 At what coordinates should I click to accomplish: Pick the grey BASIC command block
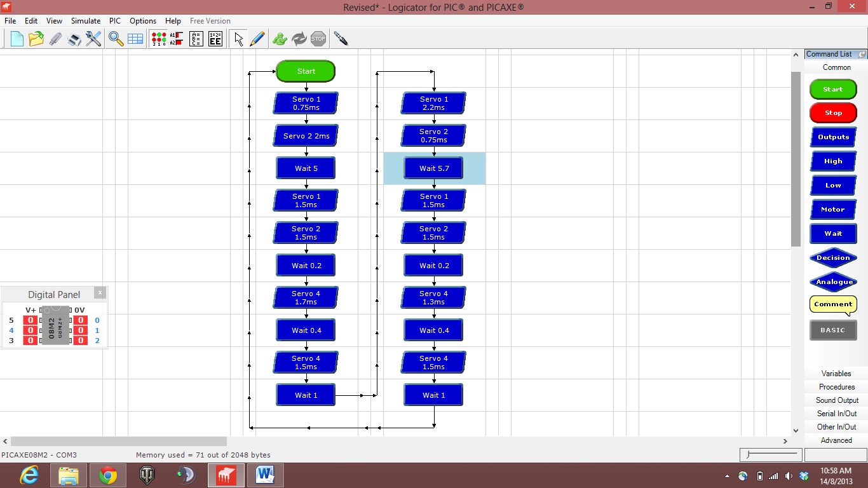833,330
